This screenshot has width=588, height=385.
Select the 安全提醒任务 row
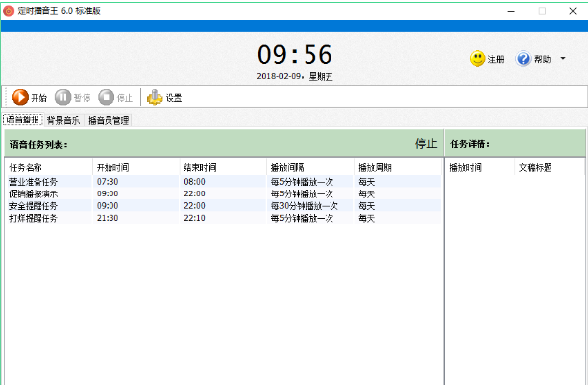224,206
